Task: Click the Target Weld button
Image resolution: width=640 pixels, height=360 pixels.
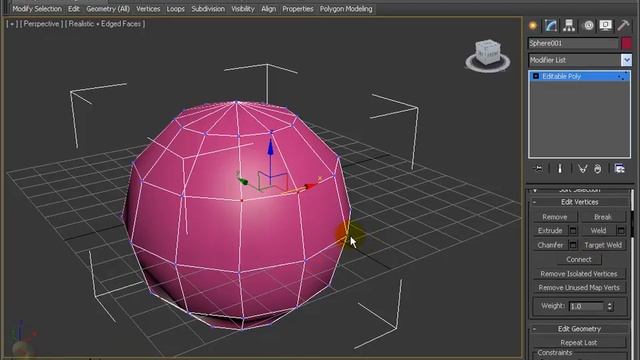Action: click(x=603, y=245)
